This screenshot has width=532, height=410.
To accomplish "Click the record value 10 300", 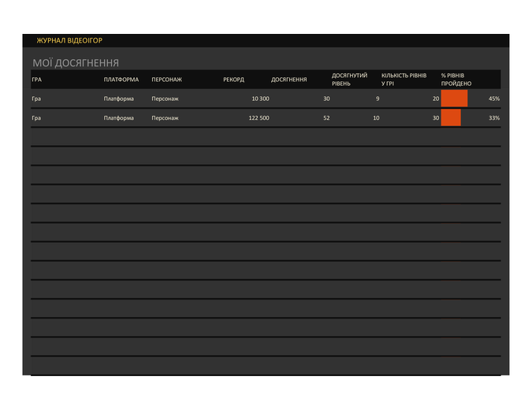I will tap(260, 99).
